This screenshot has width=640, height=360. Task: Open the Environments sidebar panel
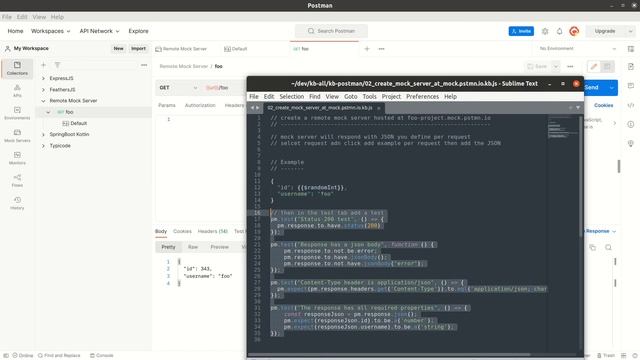(17, 113)
